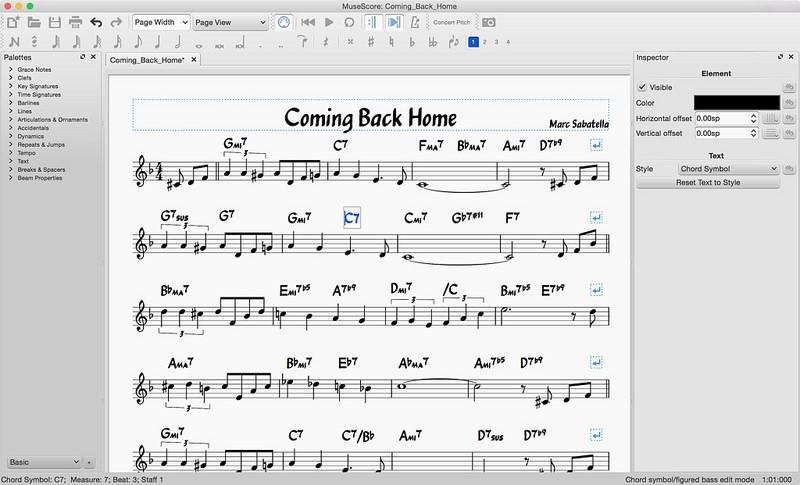This screenshot has width=800, height=485.
Task: Undo the last action
Action: coord(96,22)
